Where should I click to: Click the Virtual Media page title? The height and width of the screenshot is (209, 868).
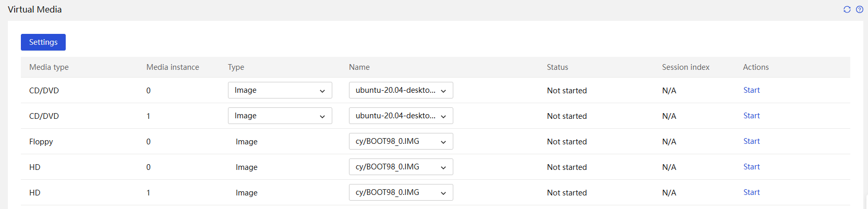coord(35,9)
